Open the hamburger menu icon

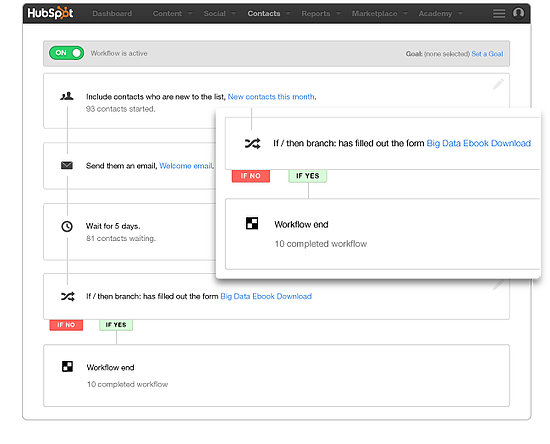click(499, 14)
